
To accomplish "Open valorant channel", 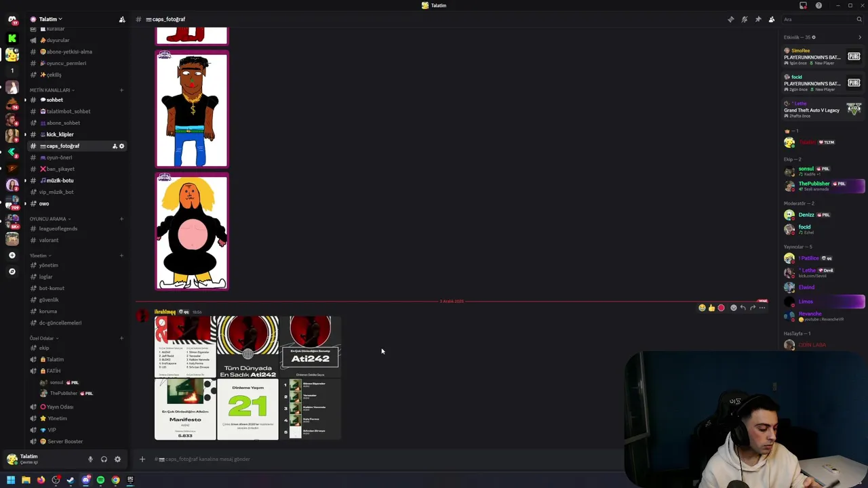I will point(77,240).
